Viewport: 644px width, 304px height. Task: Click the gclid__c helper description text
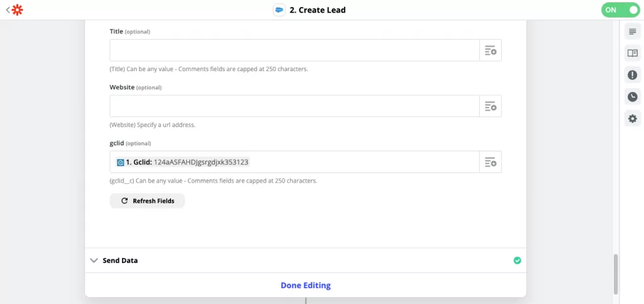(213, 181)
